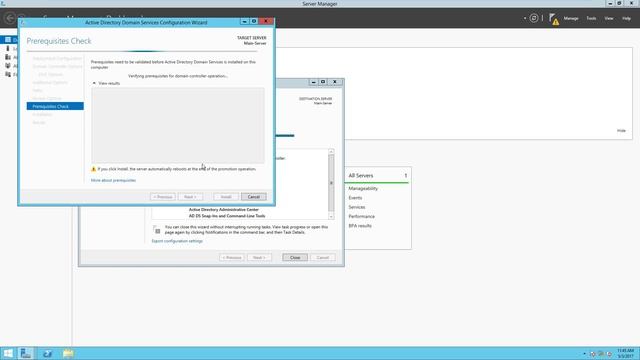Viewport: 640px width, 360px height.
Task: Click scroll-down arrow in Add Roles results list
Action: pyautogui.click(x=331, y=217)
